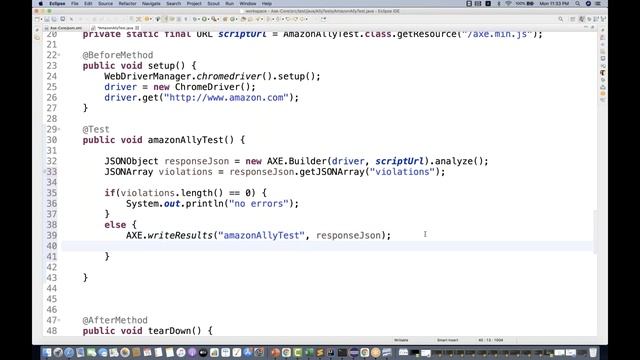Click the scriptUrl argument on line 32
The width and height of the screenshot is (640, 360).
coord(400,161)
